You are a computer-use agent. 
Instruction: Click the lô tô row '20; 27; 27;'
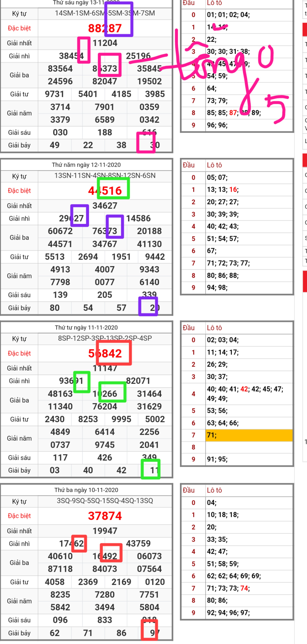coord(249,202)
